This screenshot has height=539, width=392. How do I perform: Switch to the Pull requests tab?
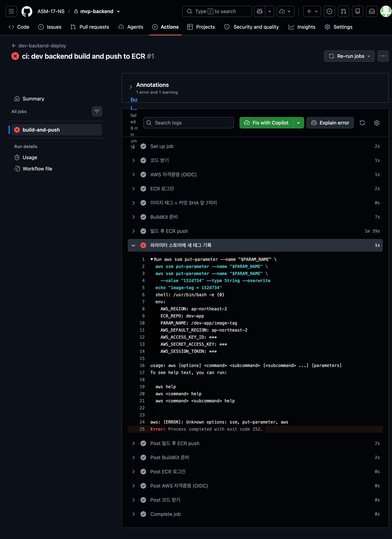point(90,27)
